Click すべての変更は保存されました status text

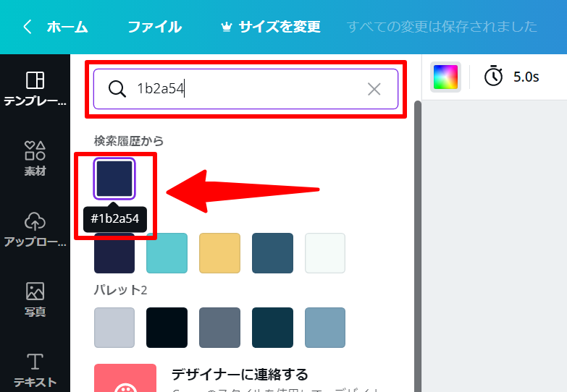click(442, 27)
